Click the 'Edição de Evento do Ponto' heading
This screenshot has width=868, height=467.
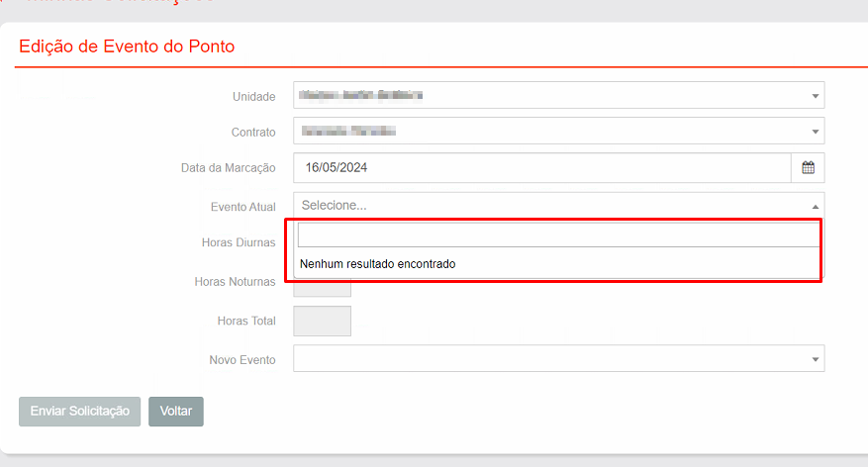[x=127, y=47]
